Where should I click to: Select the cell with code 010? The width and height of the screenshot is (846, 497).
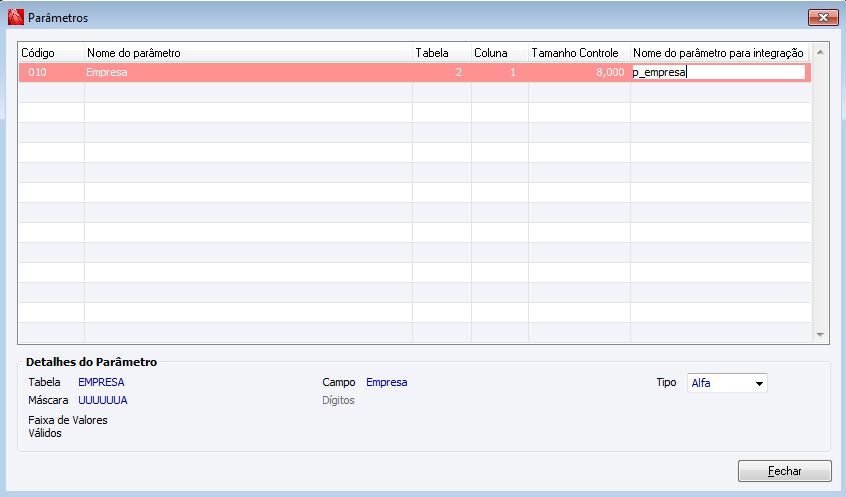[51, 72]
